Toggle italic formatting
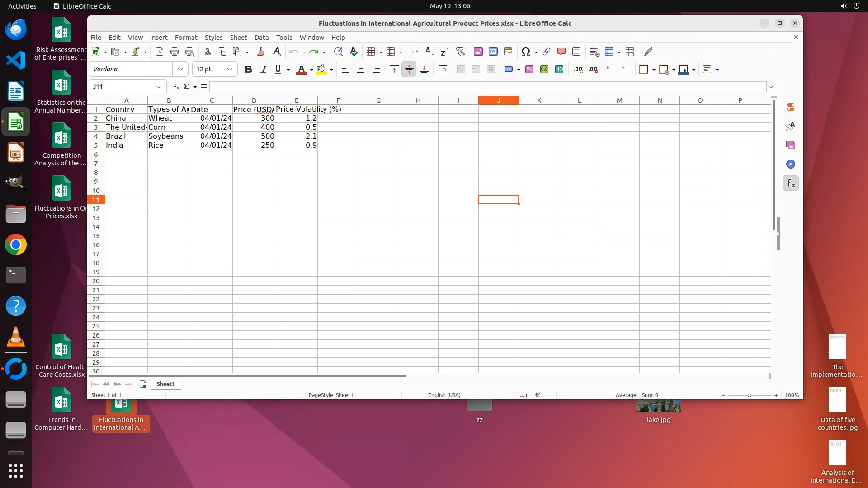Screen dimensions: 868x488 pyautogui.click(x=264, y=70)
